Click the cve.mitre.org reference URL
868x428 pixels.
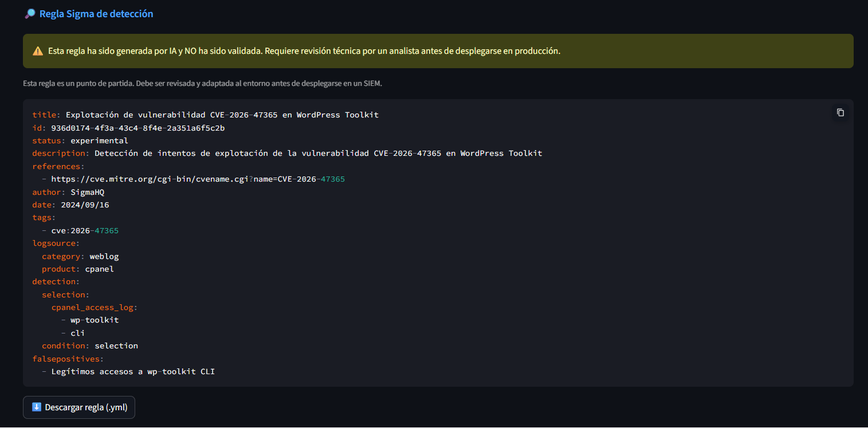pos(198,179)
